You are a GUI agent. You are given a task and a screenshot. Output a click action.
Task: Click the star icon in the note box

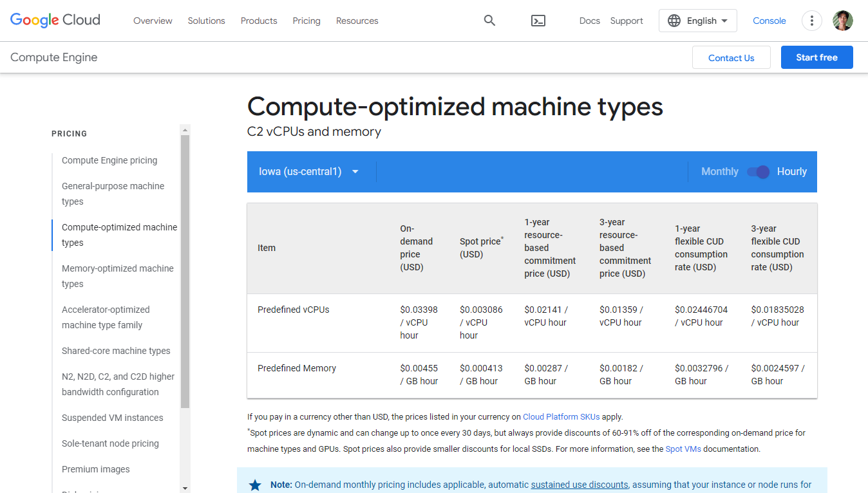(x=255, y=485)
